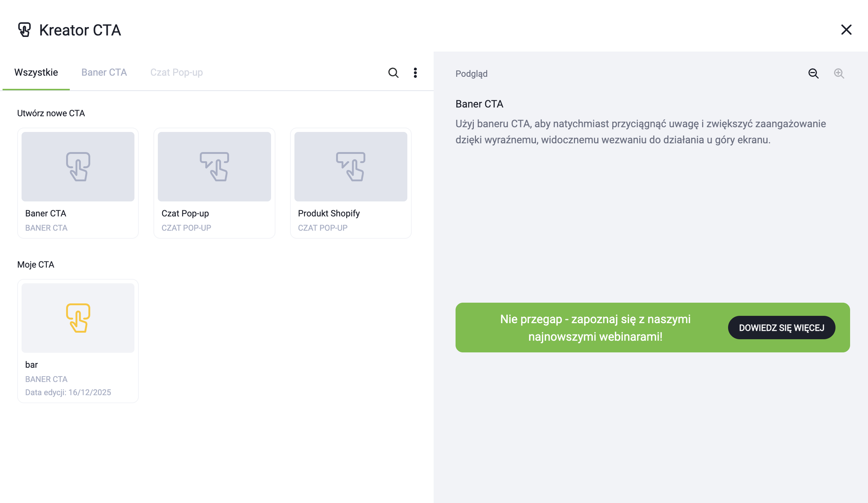
Task: Click the Produkt Shopify template icon
Action: click(351, 167)
